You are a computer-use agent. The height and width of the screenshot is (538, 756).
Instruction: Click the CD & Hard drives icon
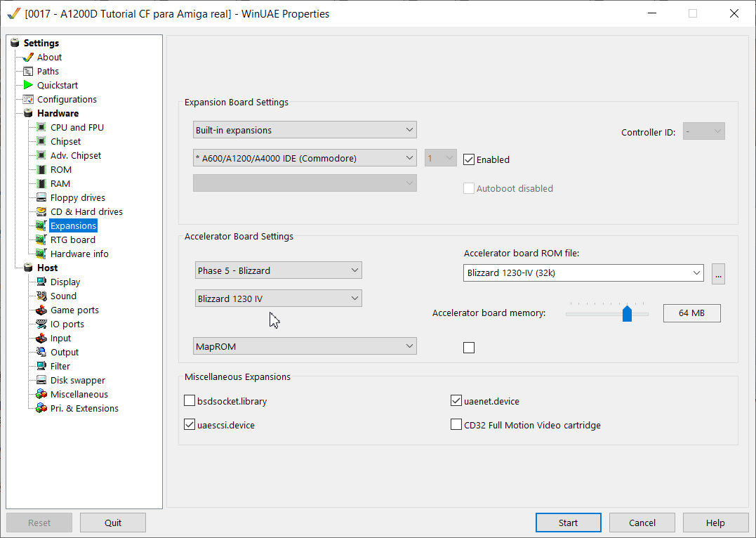click(41, 211)
